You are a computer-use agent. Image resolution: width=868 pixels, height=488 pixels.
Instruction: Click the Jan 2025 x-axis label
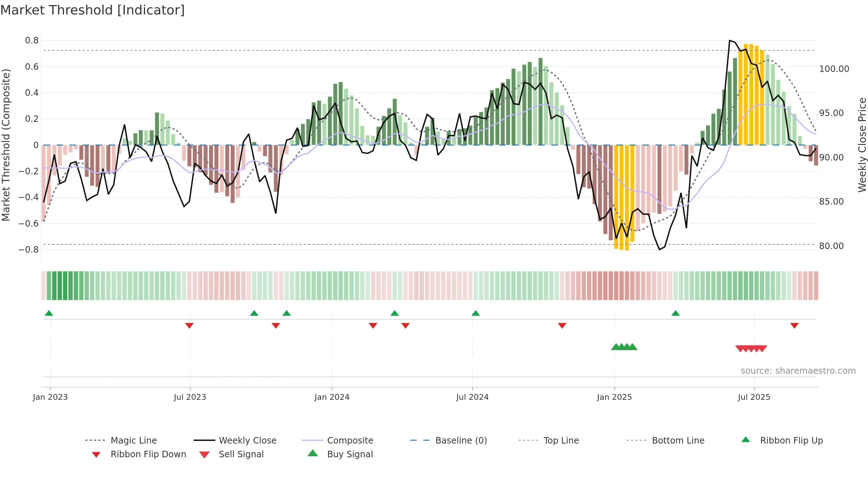[614, 397]
